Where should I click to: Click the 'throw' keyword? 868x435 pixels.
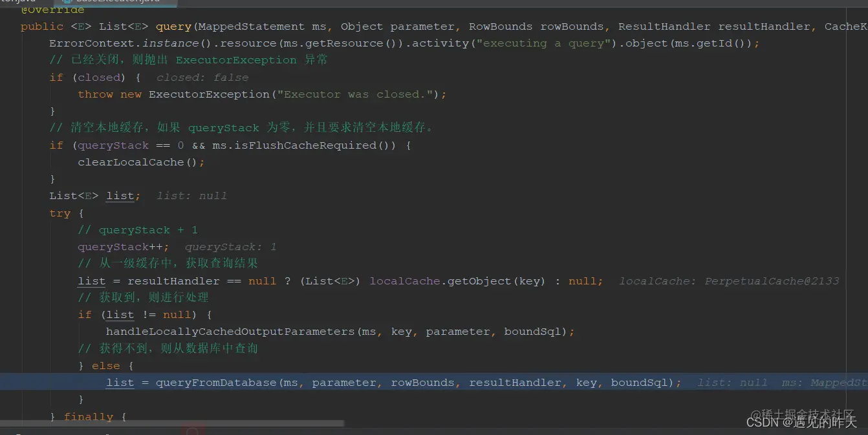96,94
